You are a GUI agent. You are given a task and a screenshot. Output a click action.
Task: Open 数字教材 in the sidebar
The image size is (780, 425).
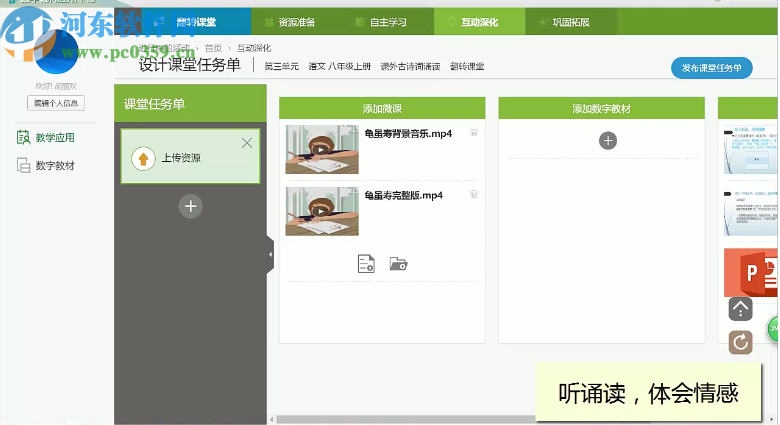(55, 165)
